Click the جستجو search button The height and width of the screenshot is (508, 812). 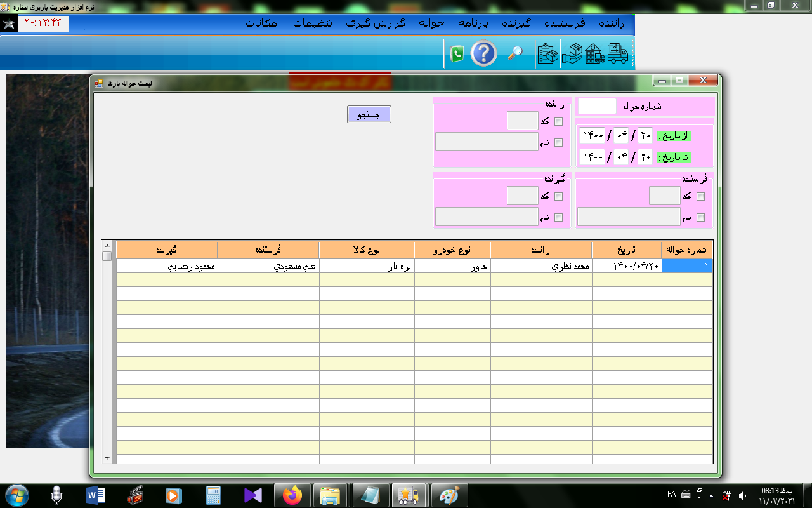369,114
